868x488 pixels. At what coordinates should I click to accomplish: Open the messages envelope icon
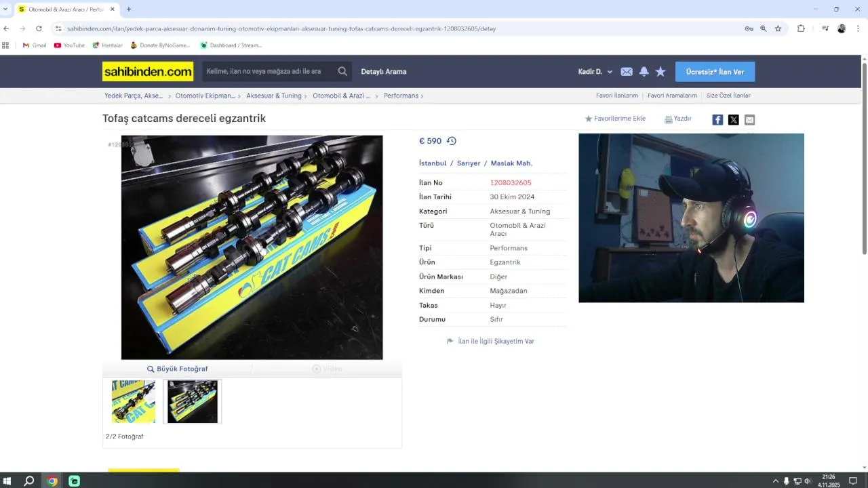(627, 72)
